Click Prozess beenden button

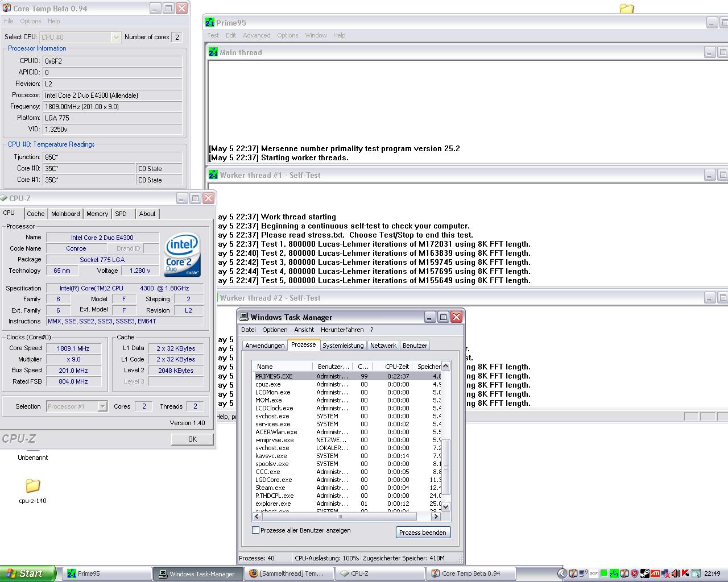click(423, 533)
